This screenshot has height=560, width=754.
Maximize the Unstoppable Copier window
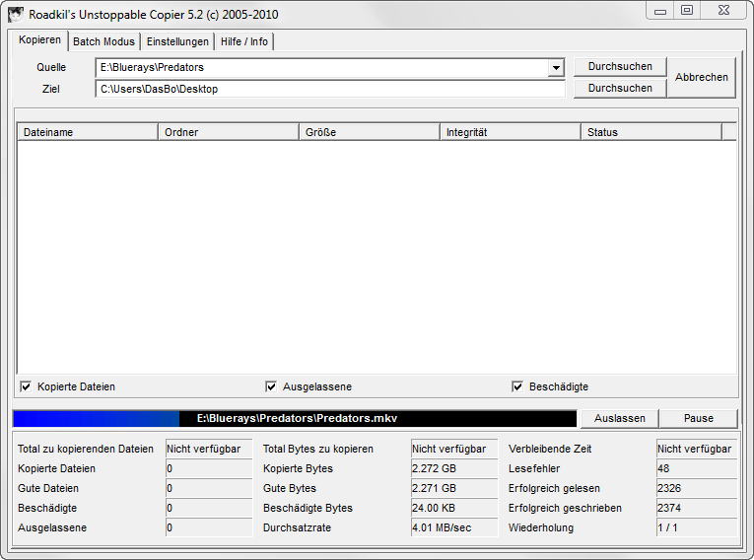(687, 11)
